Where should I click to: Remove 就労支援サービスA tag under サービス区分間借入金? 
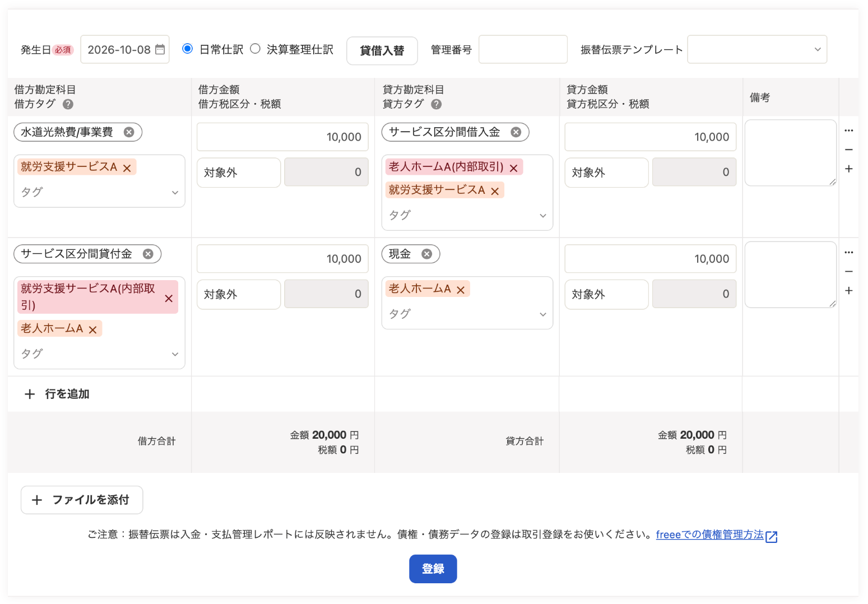click(x=495, y=191)
